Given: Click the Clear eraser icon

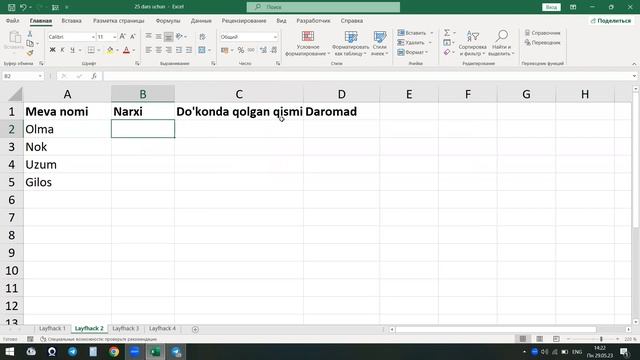Looking at the screenshot, I should coord(447,52).
